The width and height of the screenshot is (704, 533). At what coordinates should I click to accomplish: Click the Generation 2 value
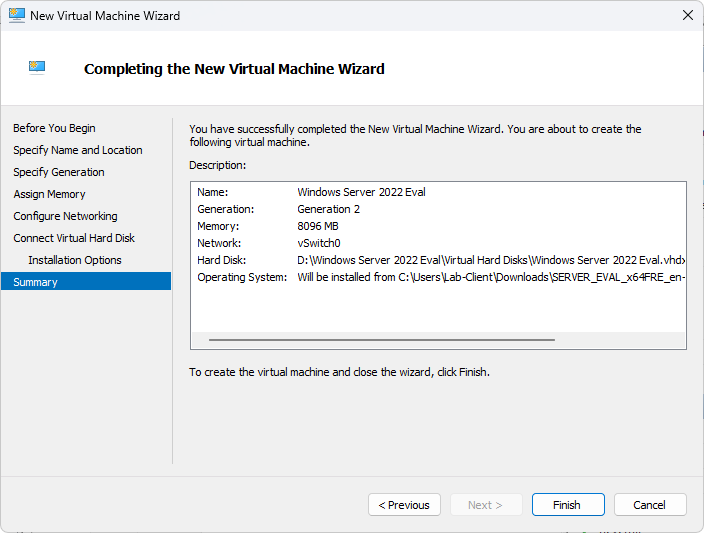click(329, 209)
